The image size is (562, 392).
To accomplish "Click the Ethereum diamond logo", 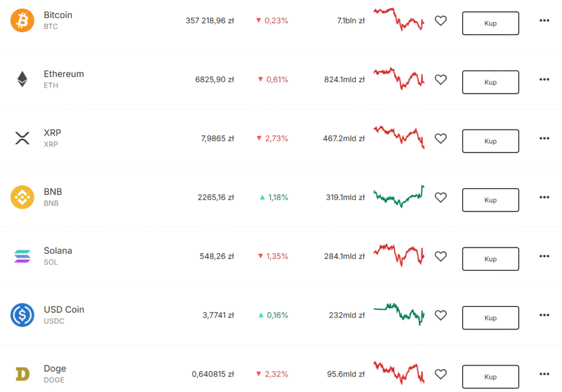I will (x=22, y=79).
